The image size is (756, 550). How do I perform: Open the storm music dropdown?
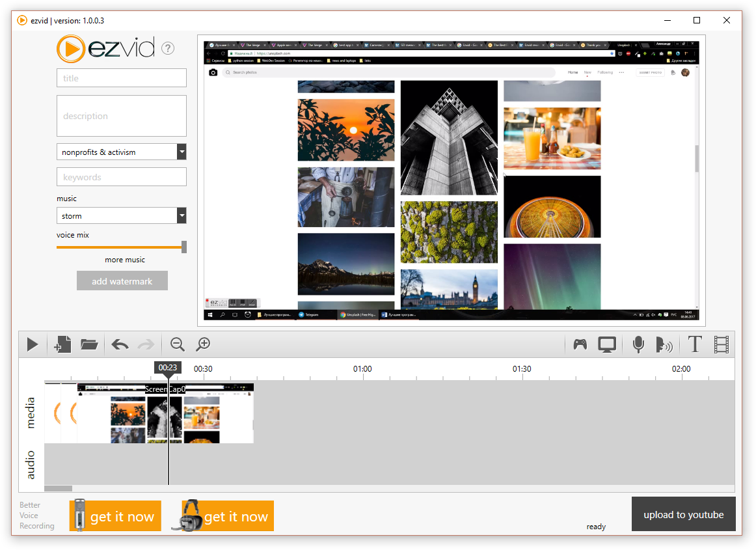(x=182, y=216)
